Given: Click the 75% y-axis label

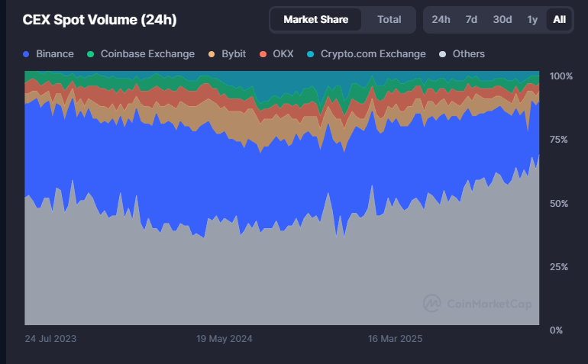Looking at the screenshot, I should [559, 140].
